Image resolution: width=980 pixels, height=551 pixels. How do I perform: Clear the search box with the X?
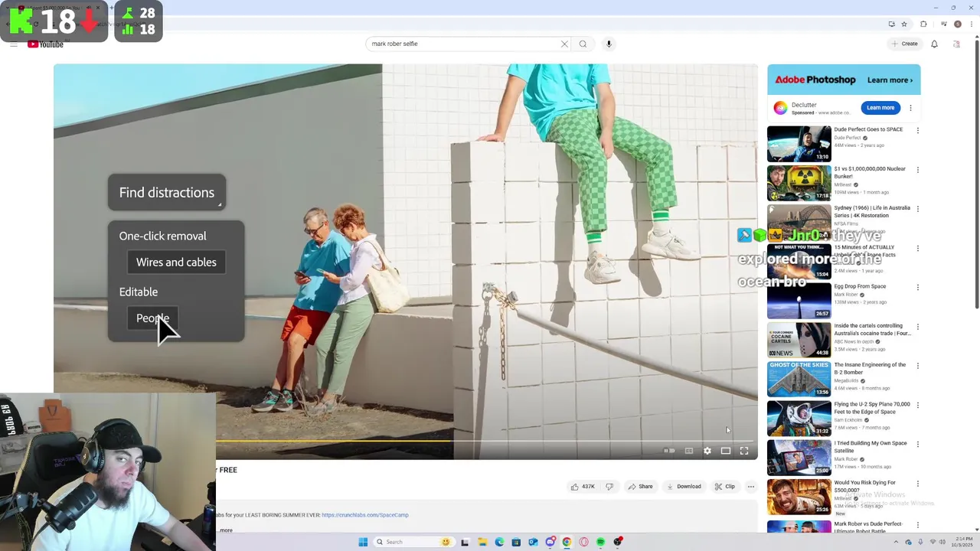564,44
